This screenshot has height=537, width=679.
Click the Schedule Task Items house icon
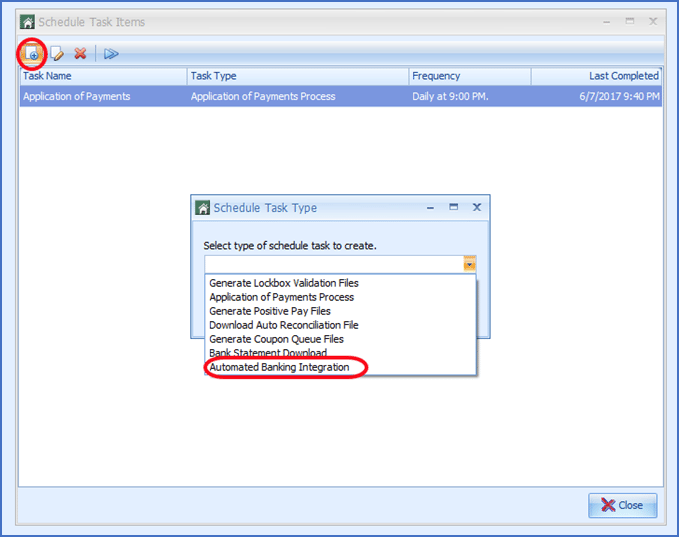pos(28,22)
